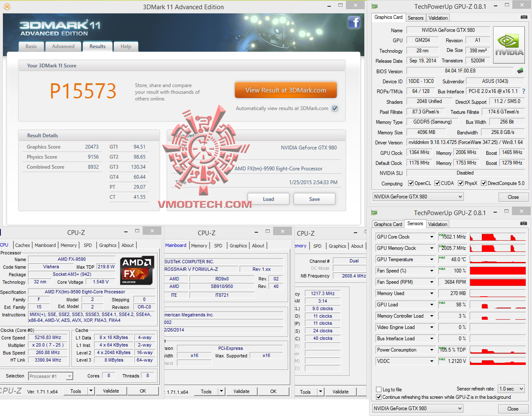Click the Fan Speed (RPM) sensor graph

(498, 282)
